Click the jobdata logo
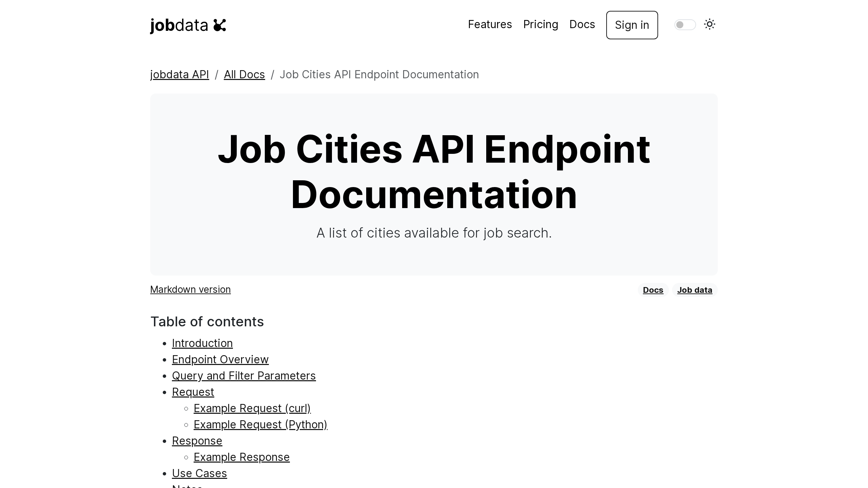Screen dimensions: 868x488 tap(188, 25)
